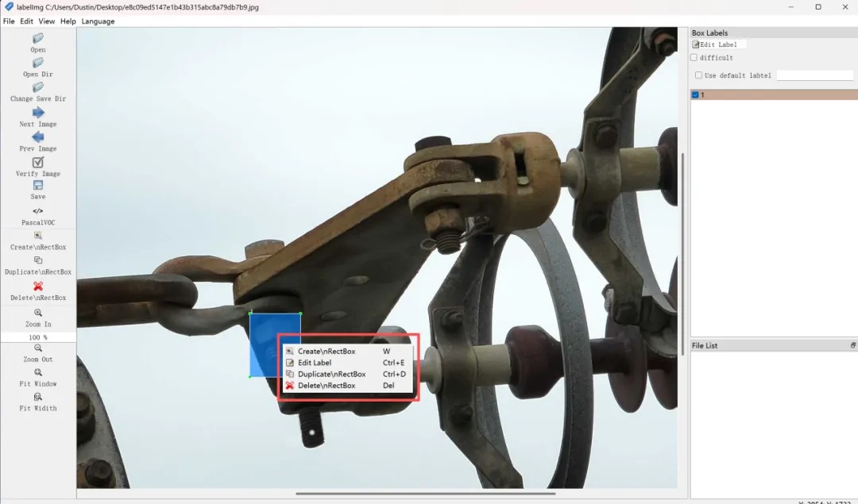The height and width of the screenshot is (504, 858).
Task: Click the Edit Label button in Box Labels
Action: 718,44
